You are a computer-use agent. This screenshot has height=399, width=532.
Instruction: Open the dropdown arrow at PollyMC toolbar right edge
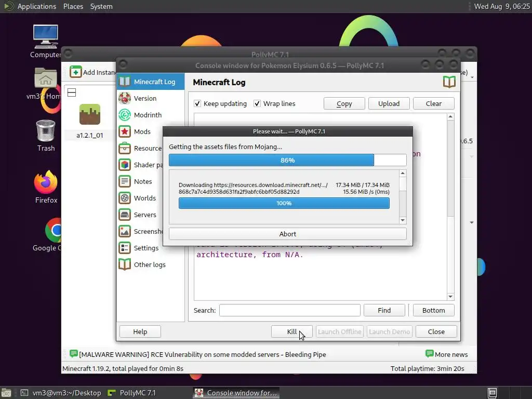click(472, 77)
